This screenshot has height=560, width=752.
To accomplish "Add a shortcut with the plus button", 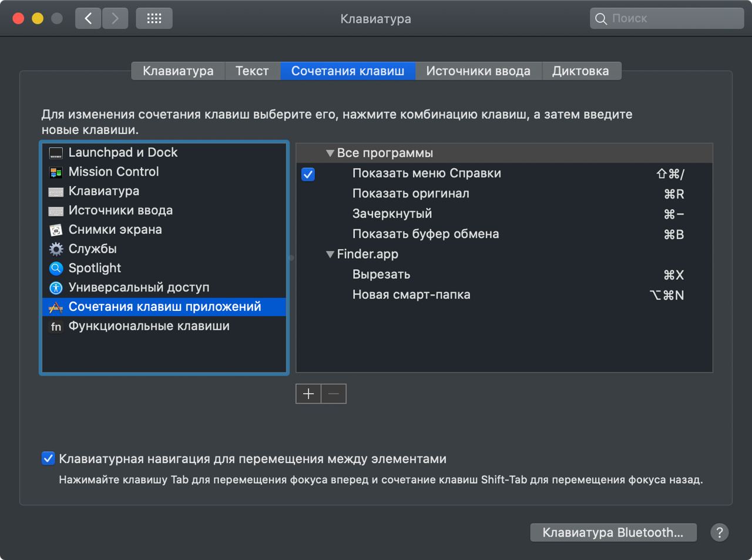I will click(x=308, y=394).
